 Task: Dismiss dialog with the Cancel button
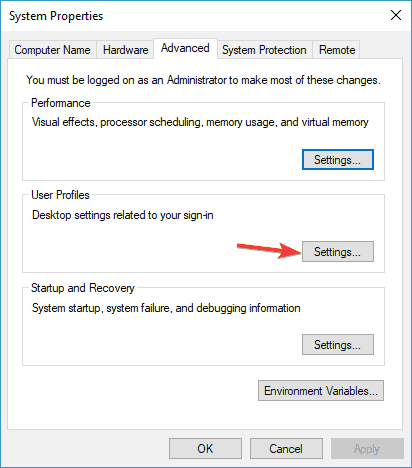[286, 448]
